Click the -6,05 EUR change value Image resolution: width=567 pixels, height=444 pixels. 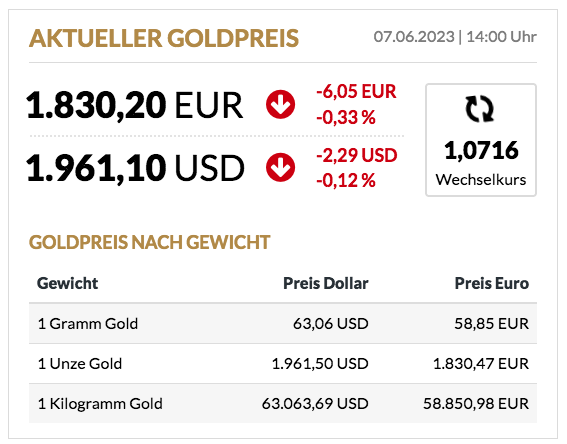(356, 91)
